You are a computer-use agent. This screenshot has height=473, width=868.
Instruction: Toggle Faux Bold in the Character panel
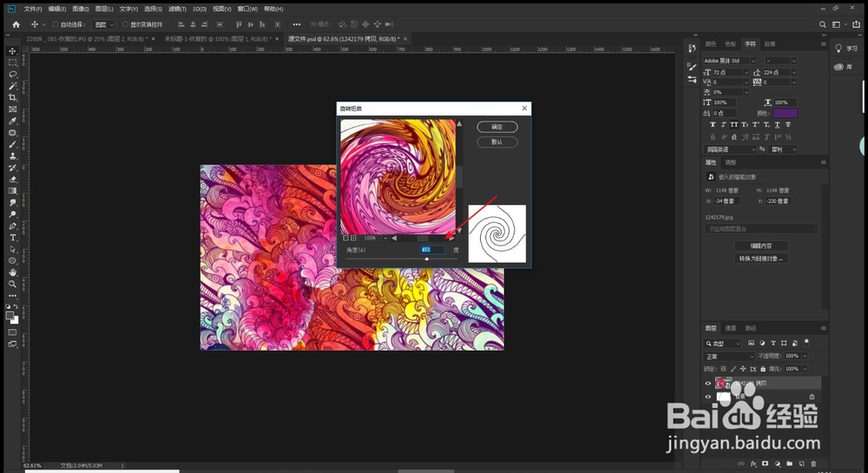[x=713, y=125]
